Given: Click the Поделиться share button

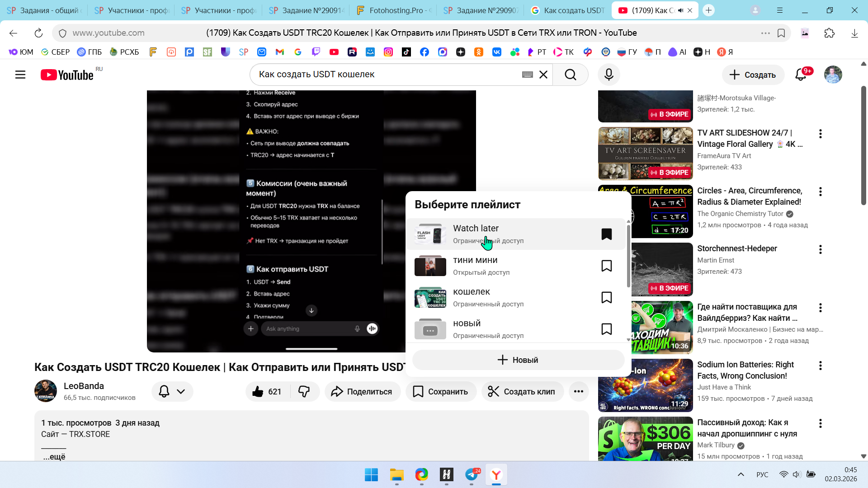Looking at the screenshot, I should point(362,391).
